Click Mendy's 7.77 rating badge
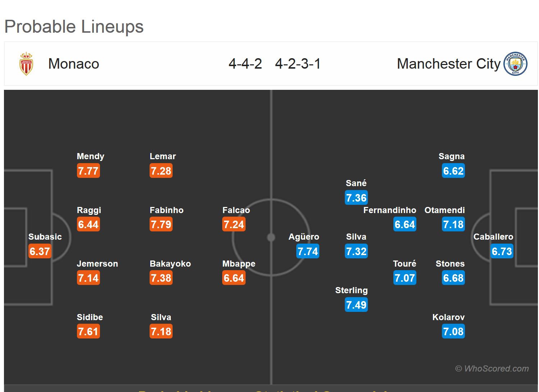 click(88, 171)
